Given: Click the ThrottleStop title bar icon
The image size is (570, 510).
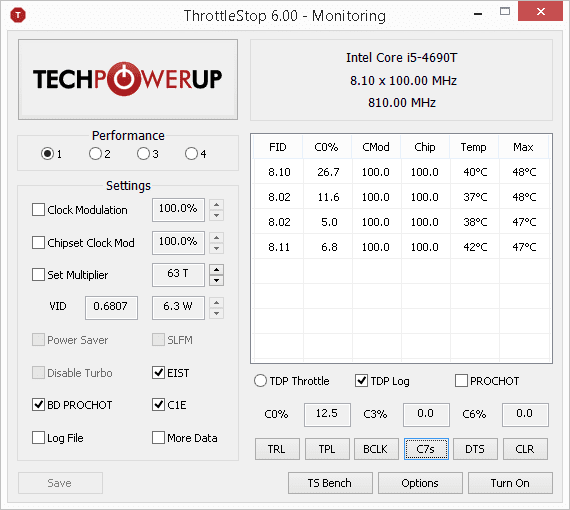Looking at the screenshot, I should (18, 15).
